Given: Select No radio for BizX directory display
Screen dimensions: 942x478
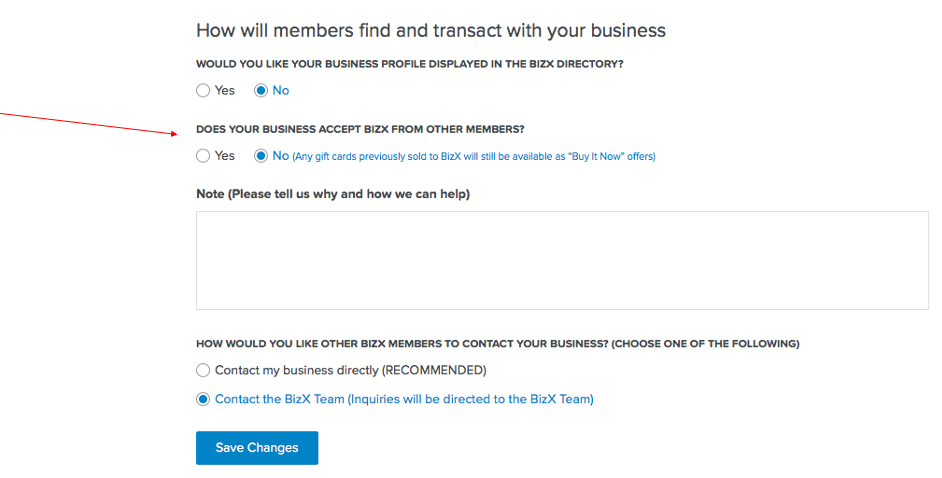Looking at the screenshot, I should coord(261,91).
